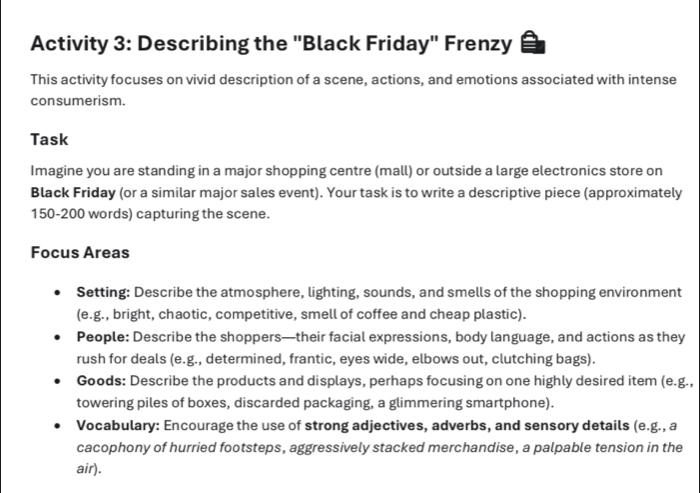Click the "Focus Areas" heading
The width and height of the screenshot is (700, 493).
point(80,252)
